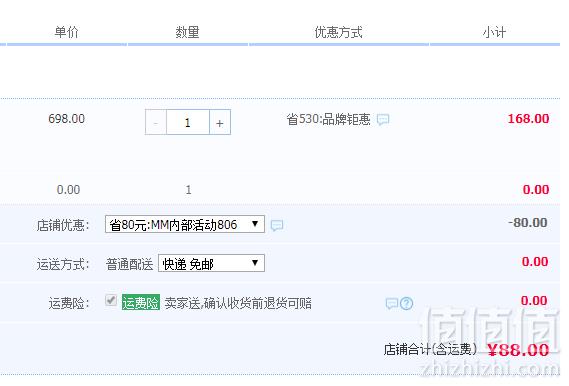
Task: Click the 店铺优惠: label
Action: click(63, 225)
